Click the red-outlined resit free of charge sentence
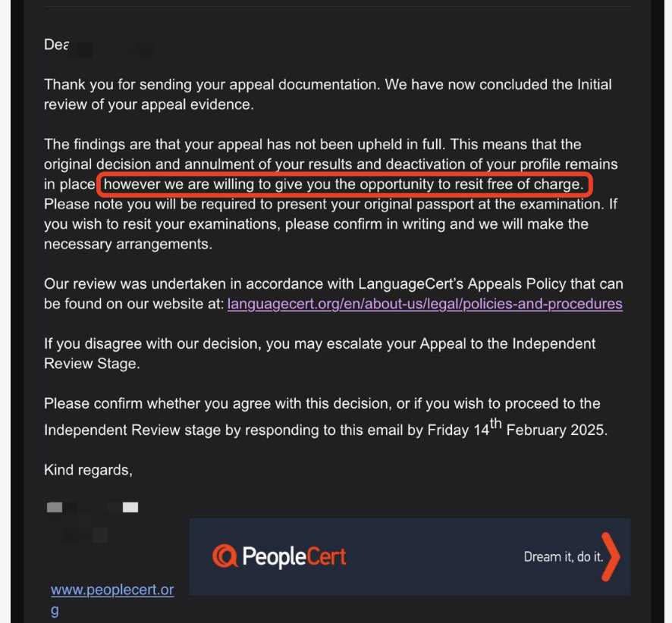The width and height of the screenshot is (672, 623). pos(344,184)
